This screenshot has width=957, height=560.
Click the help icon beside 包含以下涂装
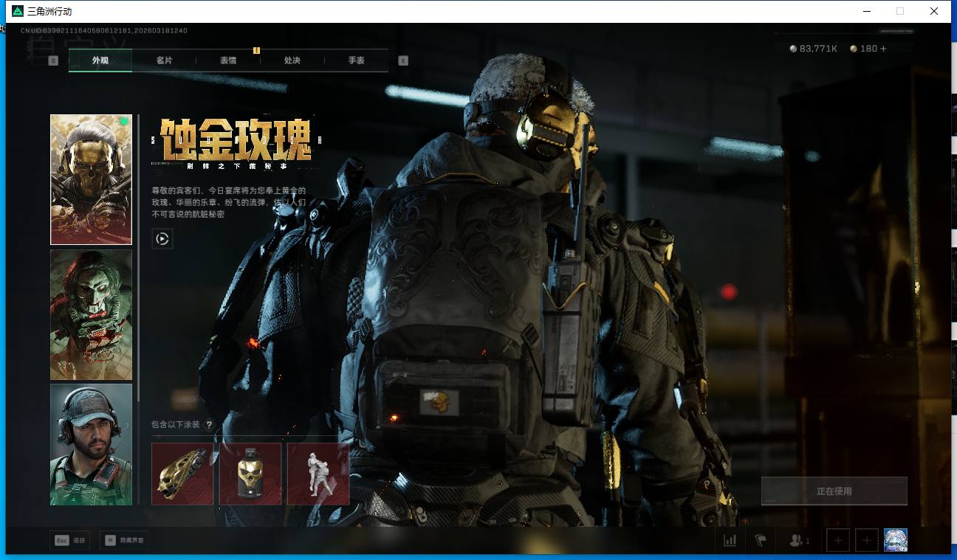(209, 425)
